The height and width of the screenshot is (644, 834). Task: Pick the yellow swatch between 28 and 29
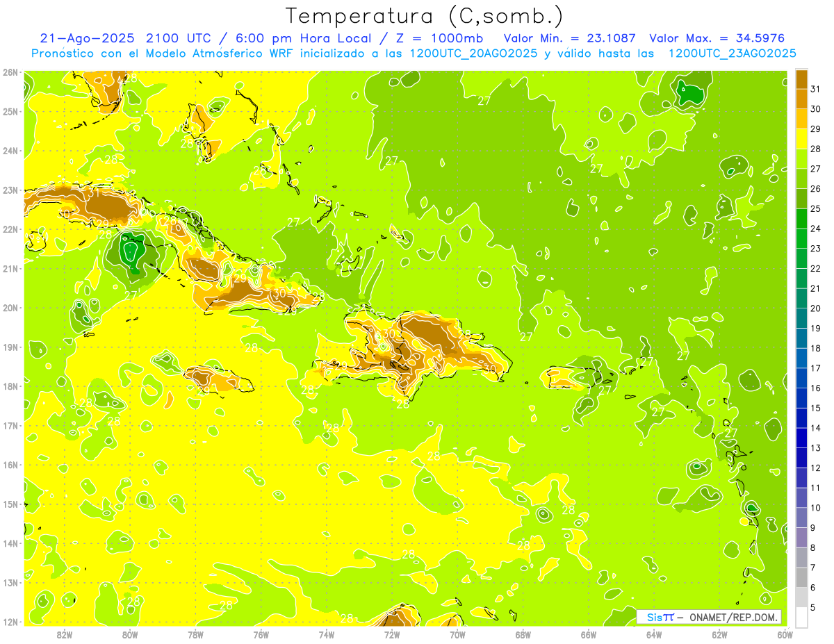click(802, 139)
